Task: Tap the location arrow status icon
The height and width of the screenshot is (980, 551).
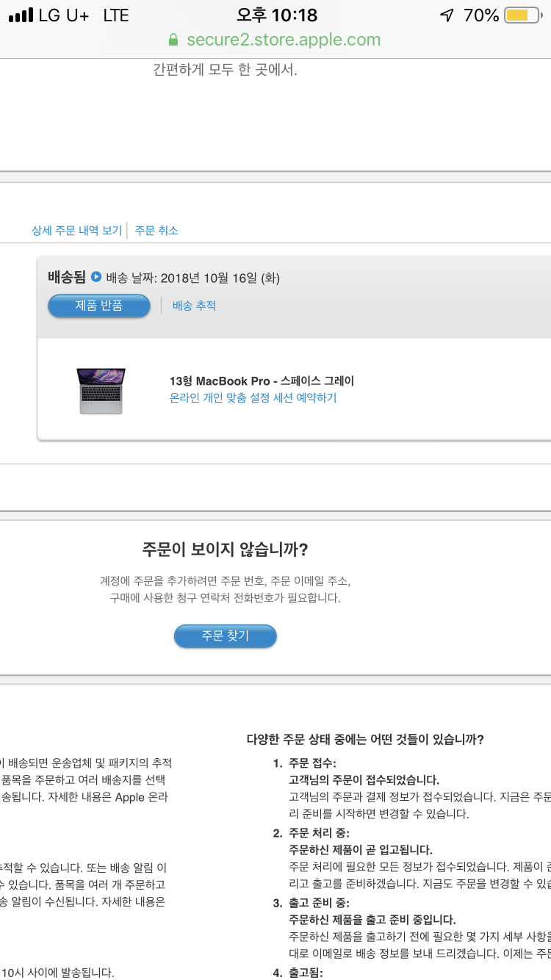Action: click(446, 15)
